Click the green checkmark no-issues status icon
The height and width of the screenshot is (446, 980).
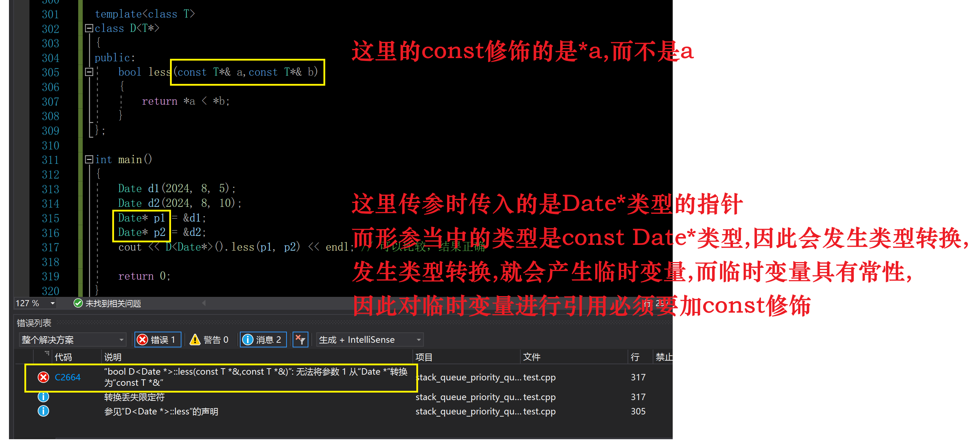tap(78, 303)
